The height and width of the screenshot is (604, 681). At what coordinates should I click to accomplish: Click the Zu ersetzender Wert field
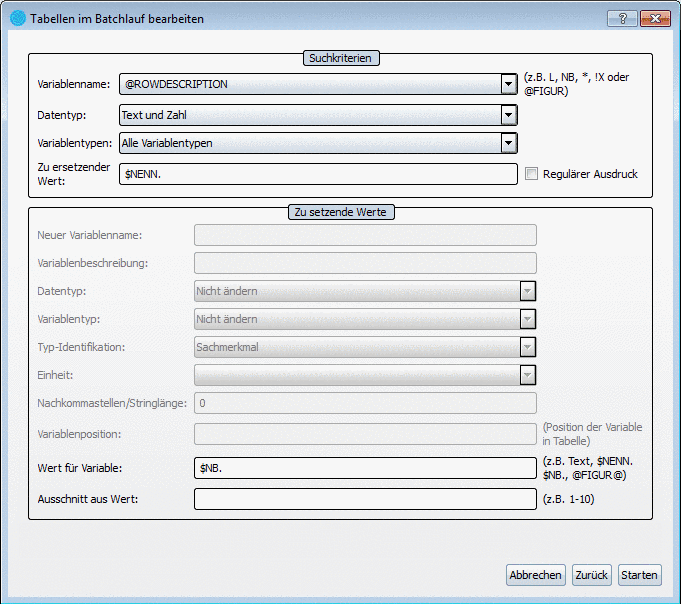point(317,174)
